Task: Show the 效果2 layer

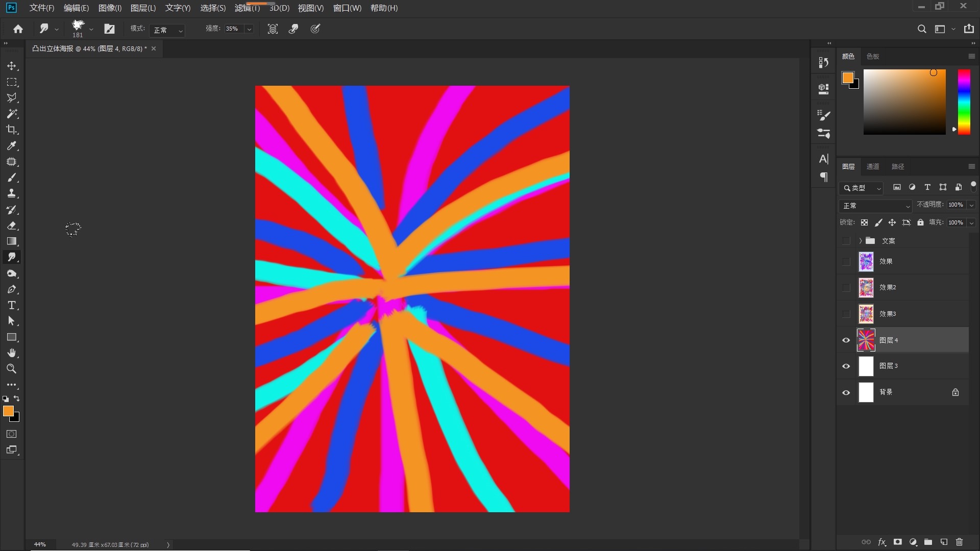Action: coord(846,288)
